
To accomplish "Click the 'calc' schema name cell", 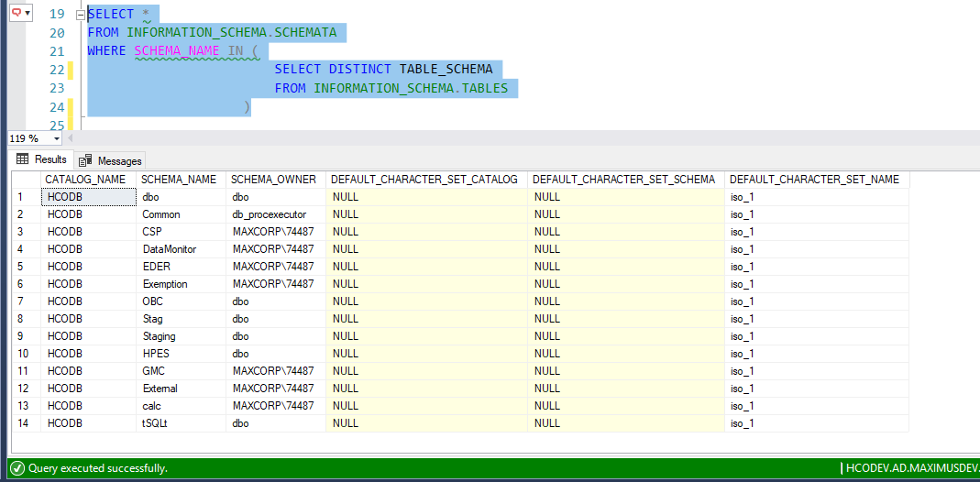I will [x=182, y=406].
